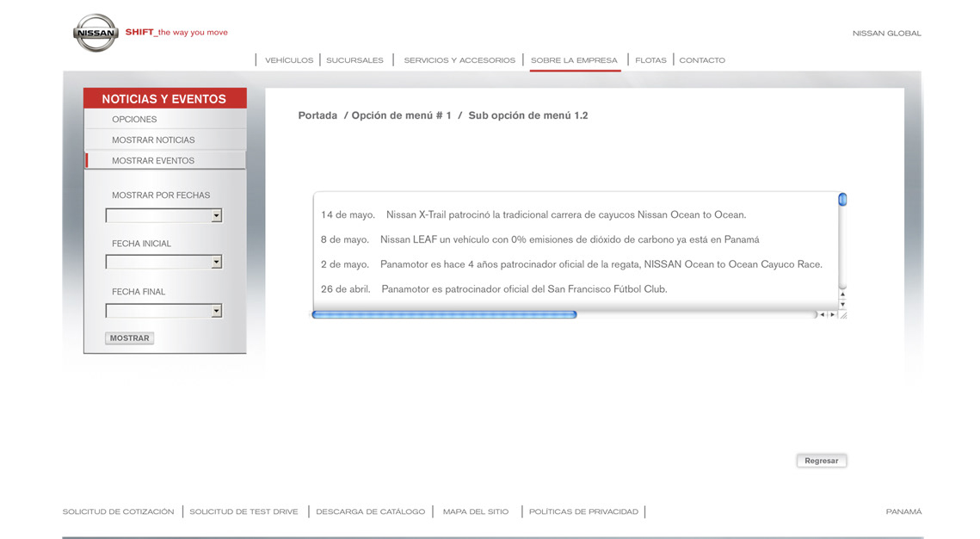Click the blue horizontal scrollbar thumb

point(444,314)
